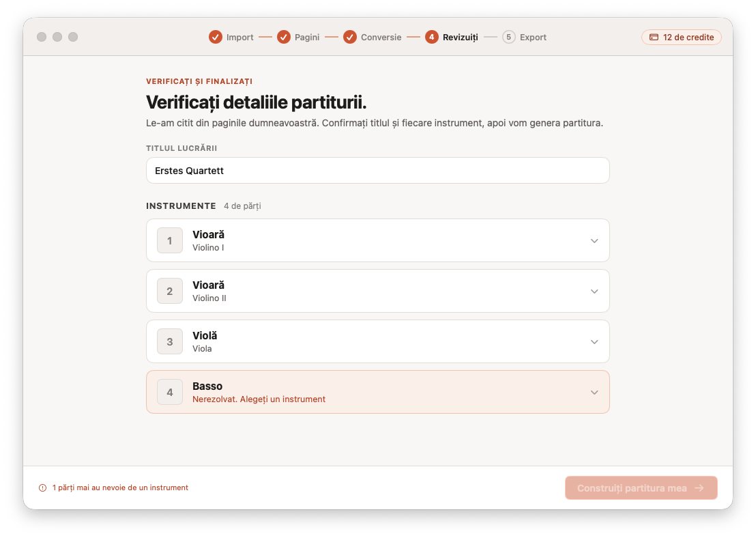Click the '1 părți mai au nevoie de un instrument' message
Viewport: 756px width, 538px height.
point(120,488)
